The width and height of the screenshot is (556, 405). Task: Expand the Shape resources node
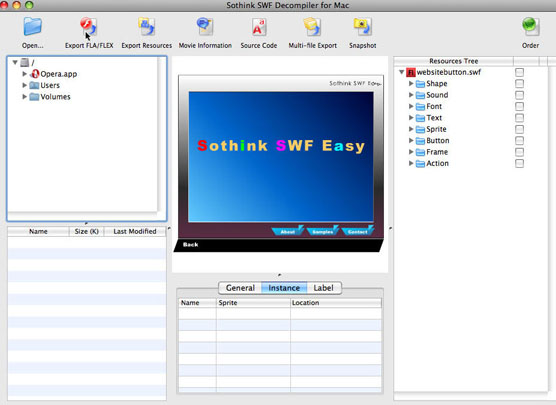click(x=411, y=84)
